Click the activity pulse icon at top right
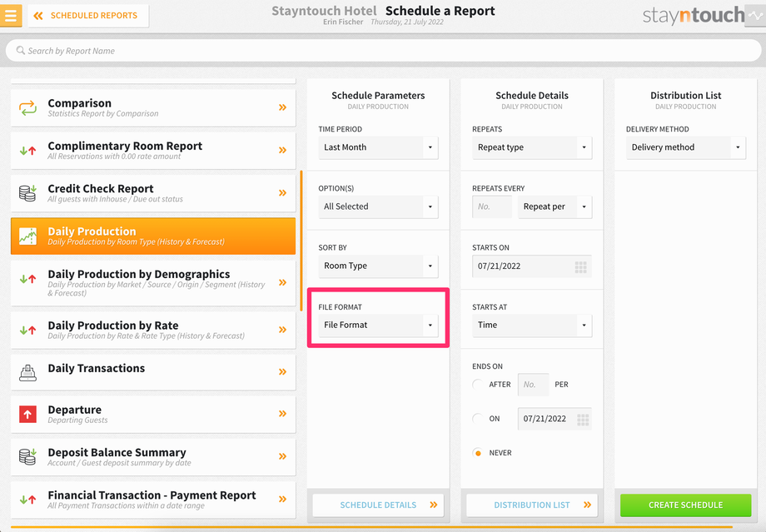Viewport: 766px width, 532px height. click(x=755, y=16)
